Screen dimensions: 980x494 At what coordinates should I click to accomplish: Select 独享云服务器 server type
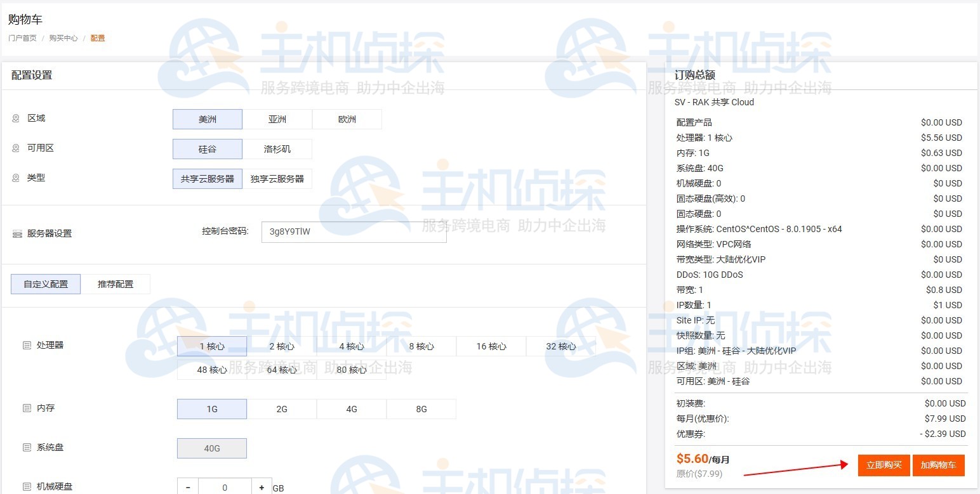[x=277, y=178]
